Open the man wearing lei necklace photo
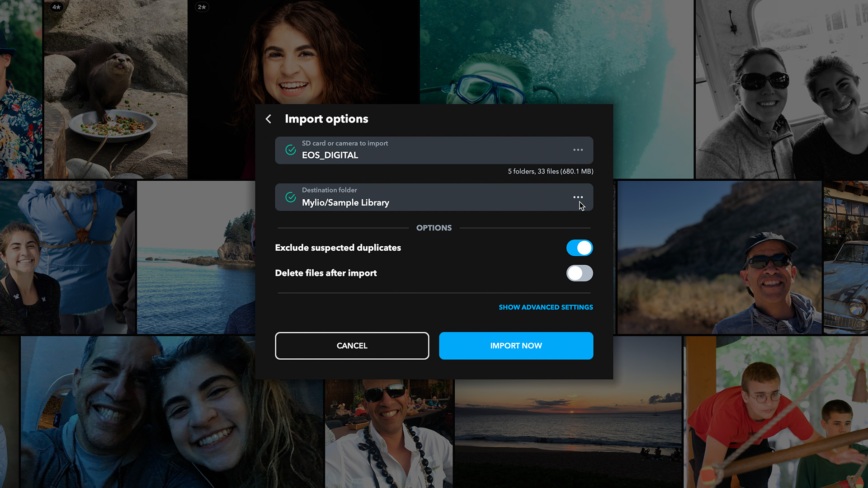This screenshot has width=868, height=488. [x=389, y=434]
